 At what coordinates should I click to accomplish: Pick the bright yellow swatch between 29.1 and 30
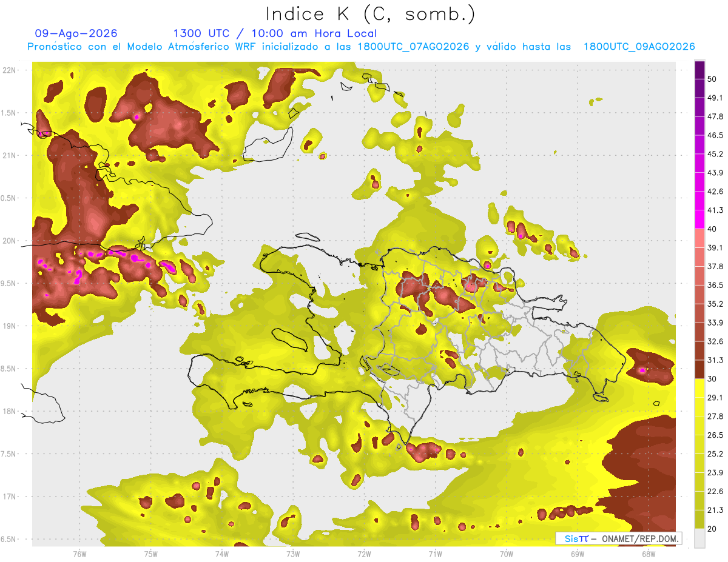click(699, 388)
